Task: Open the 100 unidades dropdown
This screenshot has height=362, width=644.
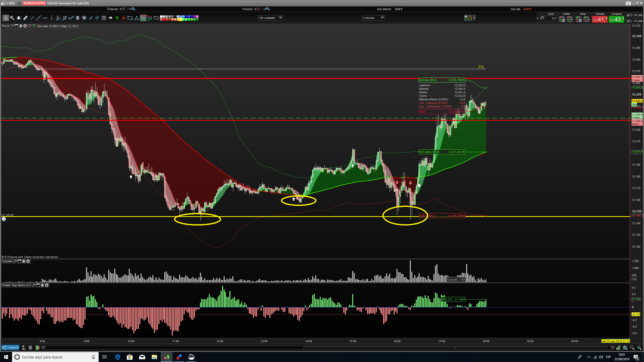Action: (x=280, y=18)
